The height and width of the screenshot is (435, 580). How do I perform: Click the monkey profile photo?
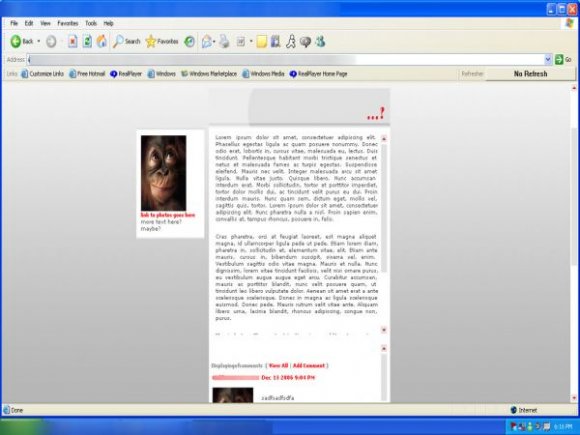pyautogui.click(x=163, y=173)
